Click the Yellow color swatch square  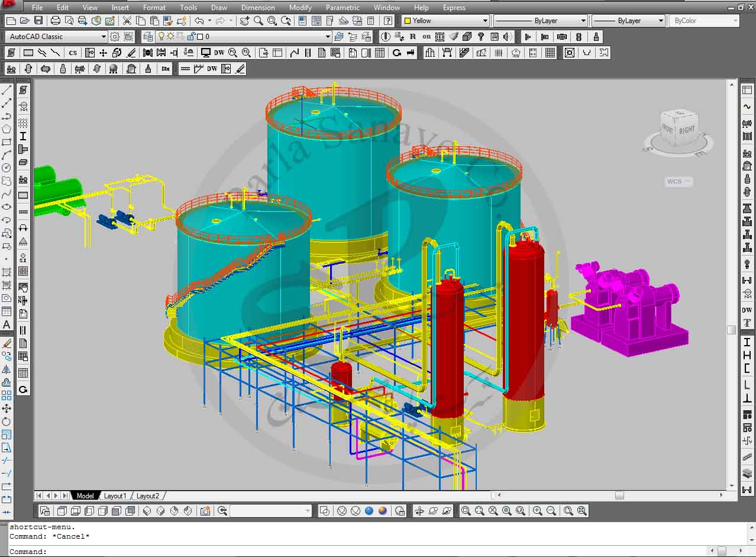tap(407, 21)
